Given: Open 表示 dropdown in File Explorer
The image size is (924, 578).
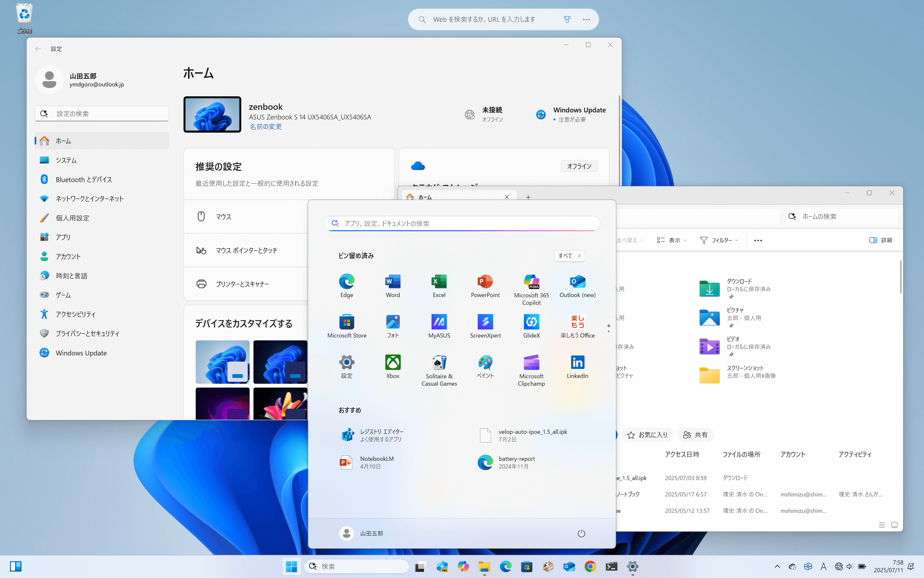Looking at the screenshot, I should point(672,240).
